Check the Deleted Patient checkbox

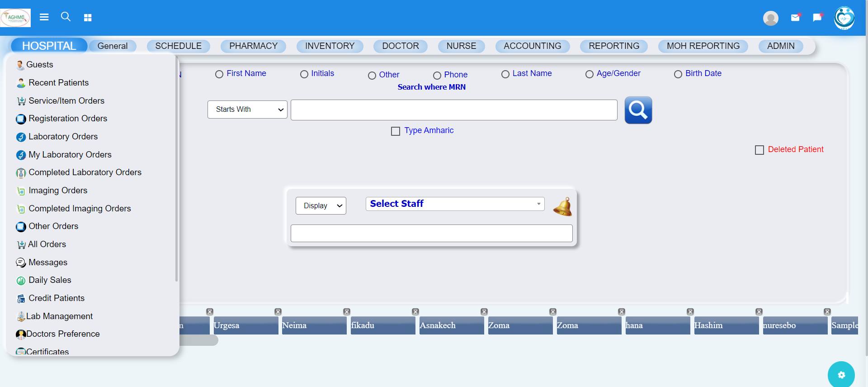(x=759, y=150)
